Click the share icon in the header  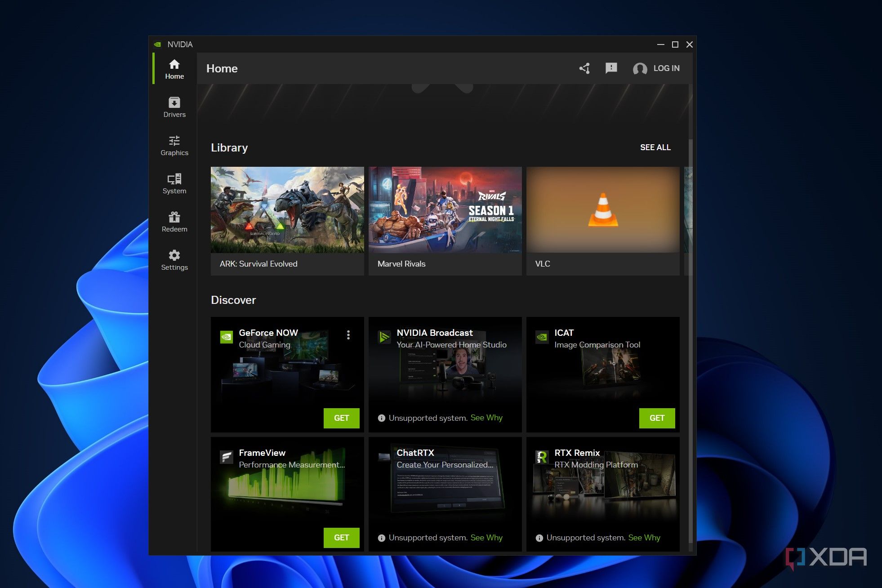click(584, 68)
